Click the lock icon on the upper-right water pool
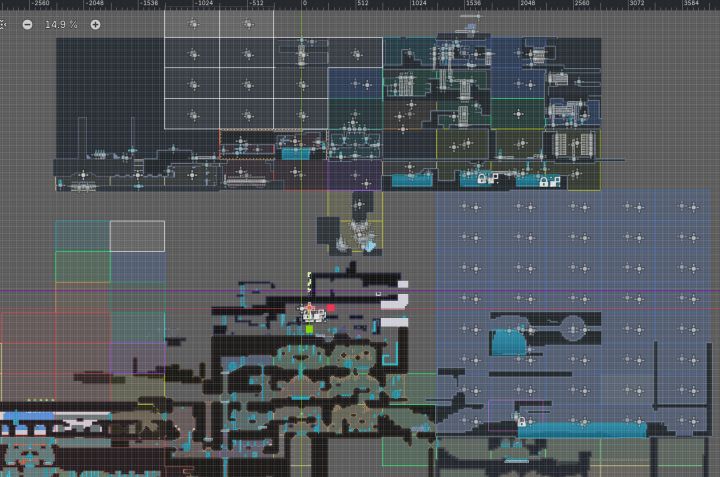 tap(544, 182)
